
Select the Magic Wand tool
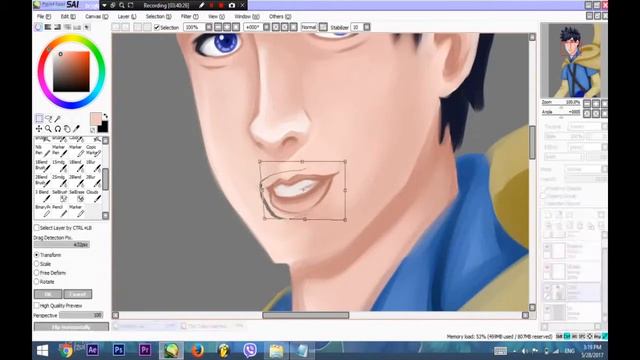coord(58,118)
